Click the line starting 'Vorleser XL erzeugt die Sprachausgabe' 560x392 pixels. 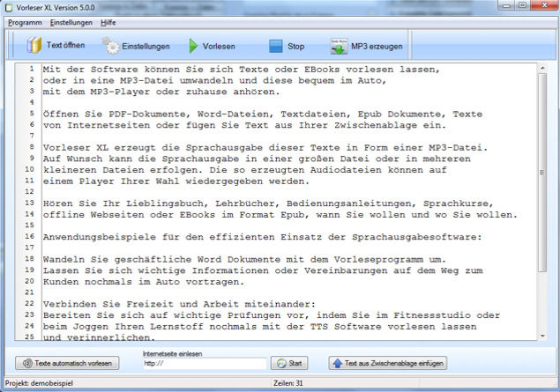pyautogui.click(x=265, y=148)
